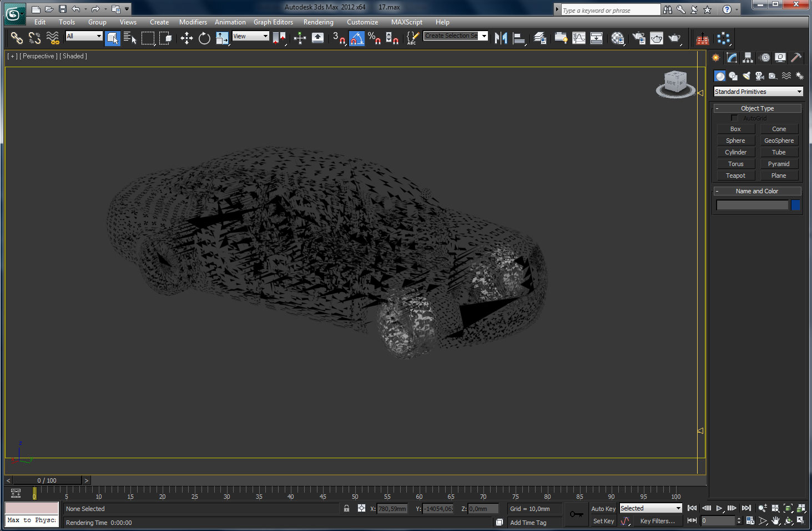Collapse the Object Type rollout
The image size is (812, 531).
[757, 108]
